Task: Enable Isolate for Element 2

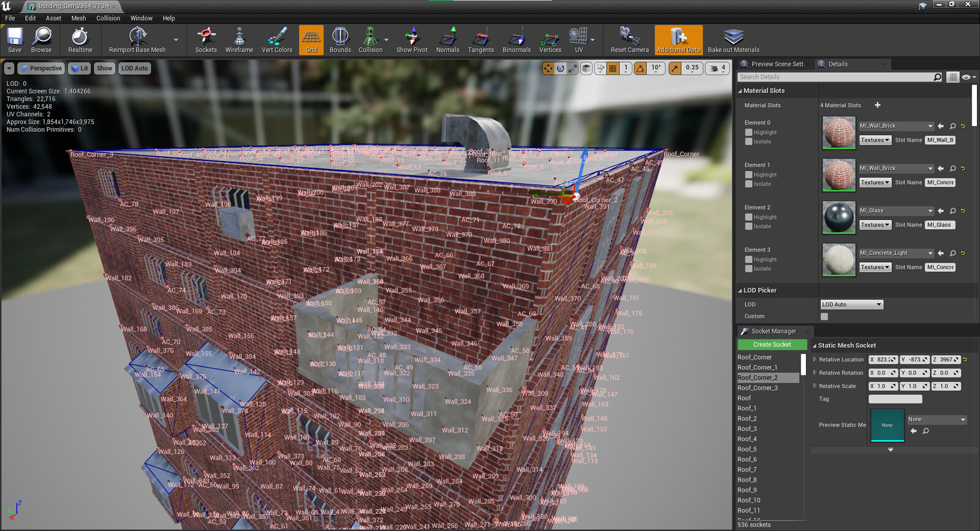Action: 748,226
